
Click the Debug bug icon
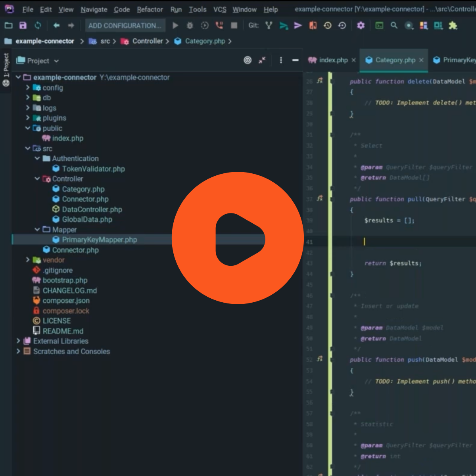pyautogui.click(x=190, y=25)
